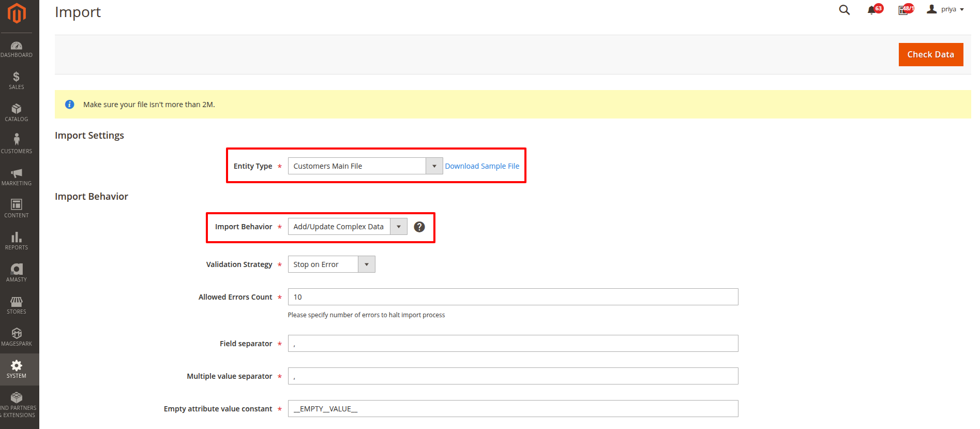Click the Check Data button
Screen dimensions: 980x429
tap(930, 54)
